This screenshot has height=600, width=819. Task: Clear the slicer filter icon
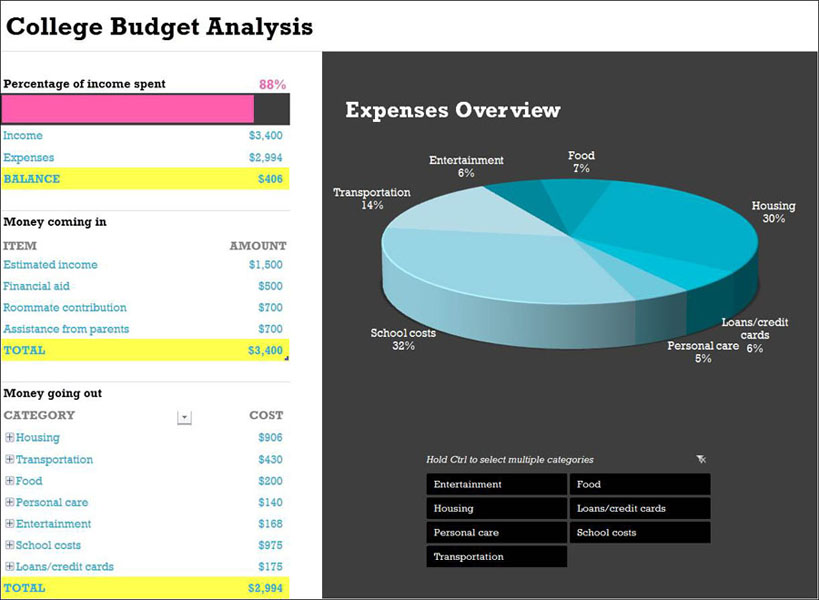[x=701, y=459]
